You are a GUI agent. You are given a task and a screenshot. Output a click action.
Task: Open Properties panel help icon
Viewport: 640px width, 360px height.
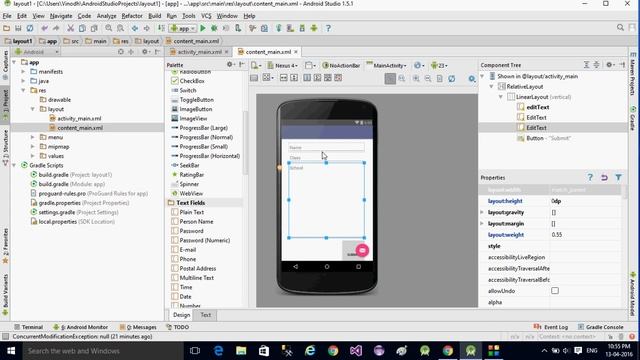(590, 178)
